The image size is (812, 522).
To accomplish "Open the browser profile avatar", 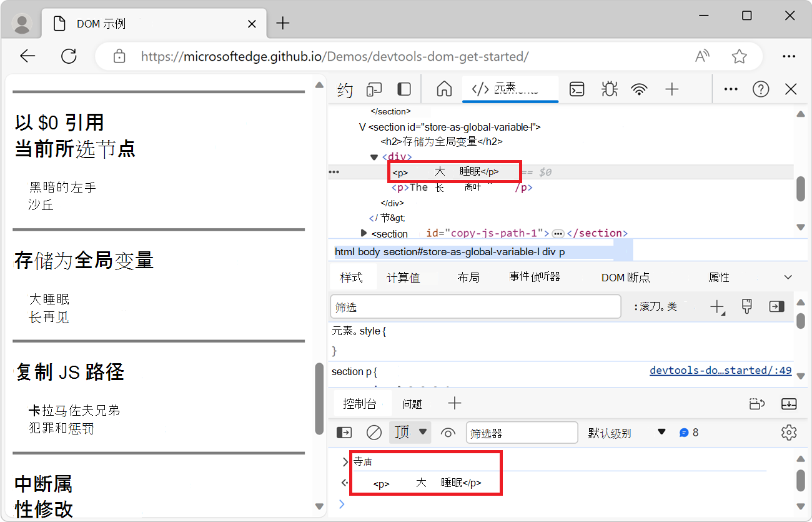I will pos(22,24).
